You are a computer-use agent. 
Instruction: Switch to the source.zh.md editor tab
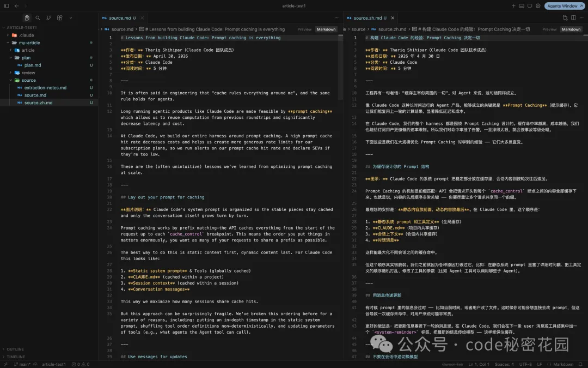pos(370,17)
